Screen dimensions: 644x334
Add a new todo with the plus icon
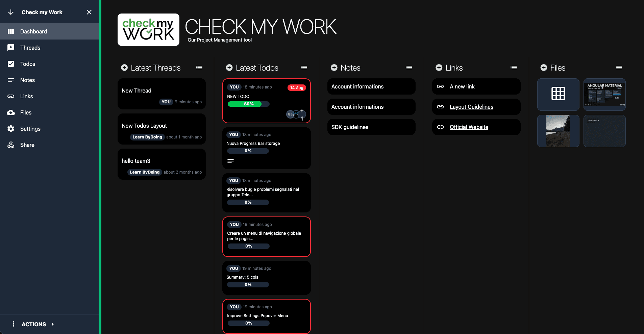[x=229, y=68]
